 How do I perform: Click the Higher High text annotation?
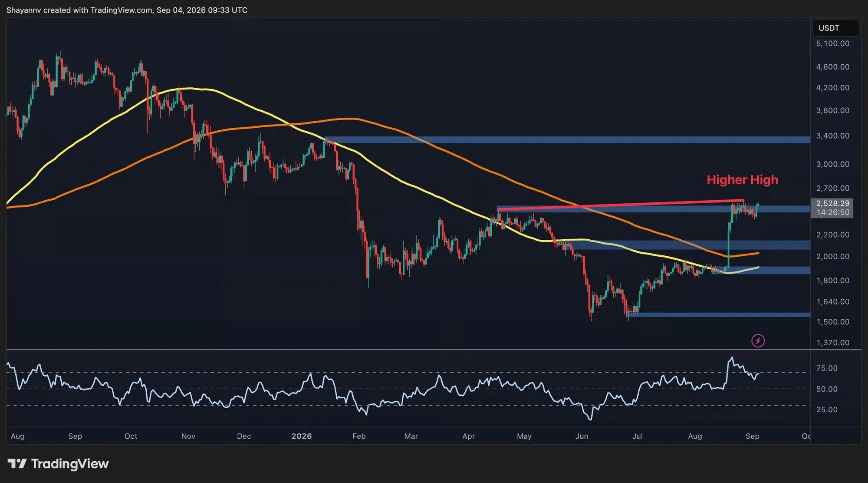coord(742,180)
